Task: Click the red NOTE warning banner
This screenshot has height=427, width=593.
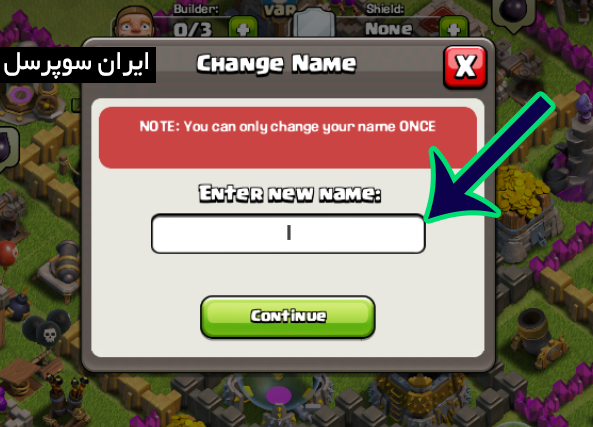Action: point(288,138)
